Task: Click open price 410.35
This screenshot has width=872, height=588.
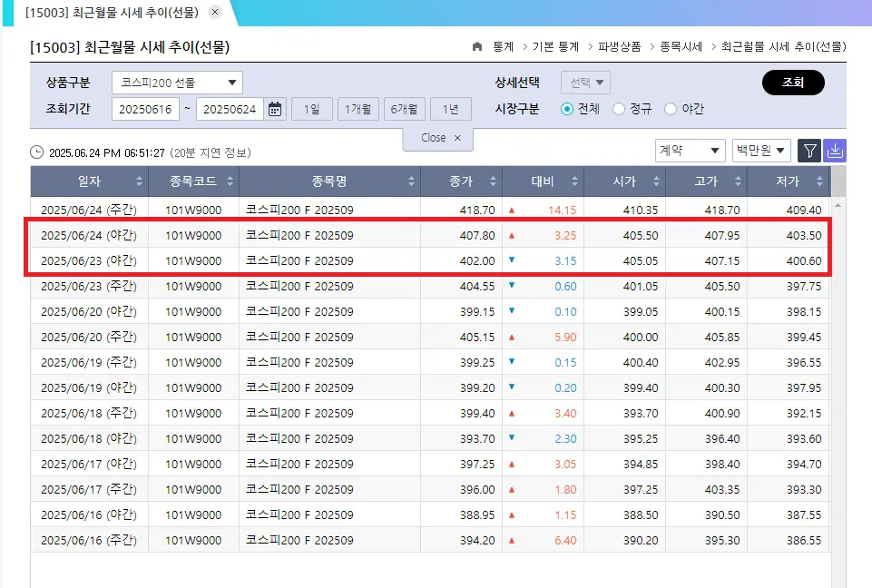Action: [x=640, y=211]
